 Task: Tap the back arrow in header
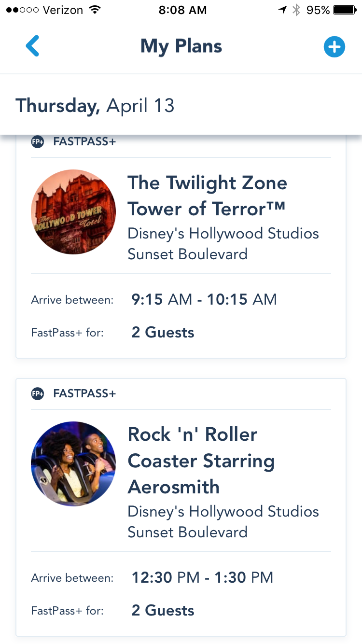(x=32, y=46)
